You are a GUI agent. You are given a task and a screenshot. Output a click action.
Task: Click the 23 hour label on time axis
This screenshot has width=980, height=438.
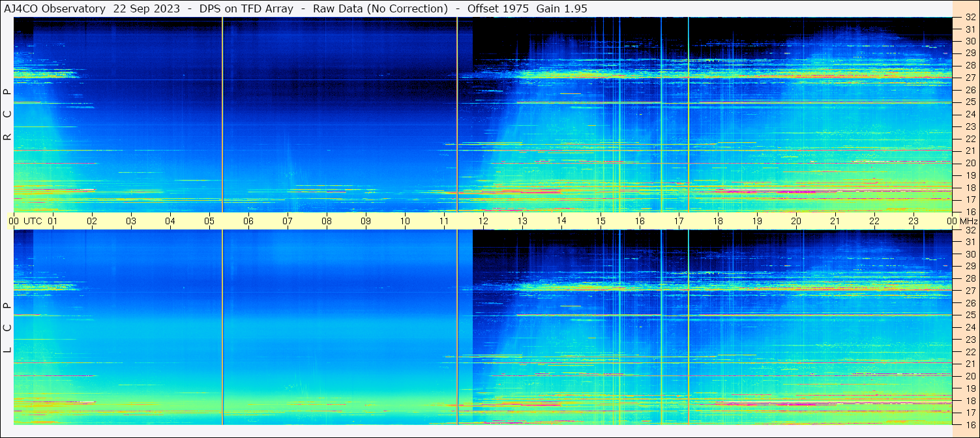click(913, 221)
